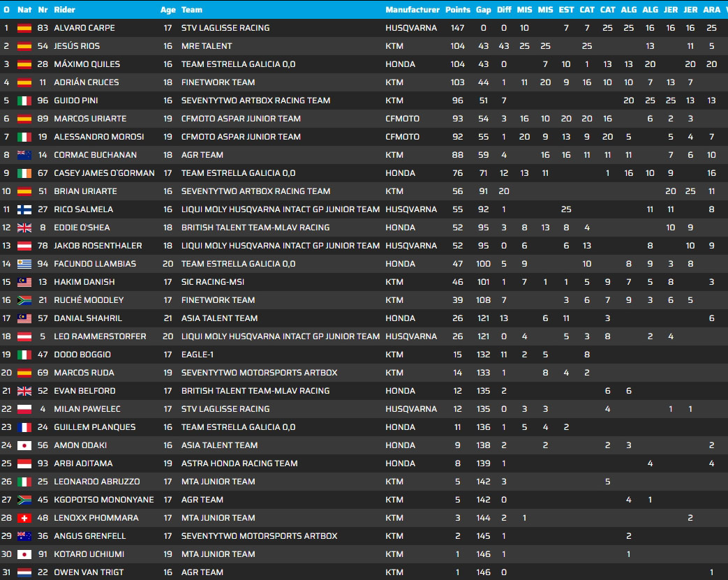This screenshot has width=728, height=580.
Task: Click the Japanese flag beside Amon Odaki
Action: [24, 445]
